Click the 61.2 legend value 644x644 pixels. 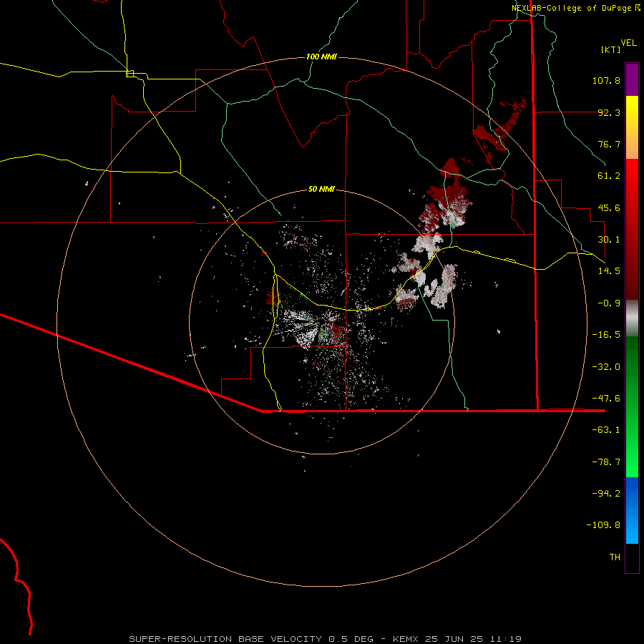pyautogui.click(x=609, y=176)
